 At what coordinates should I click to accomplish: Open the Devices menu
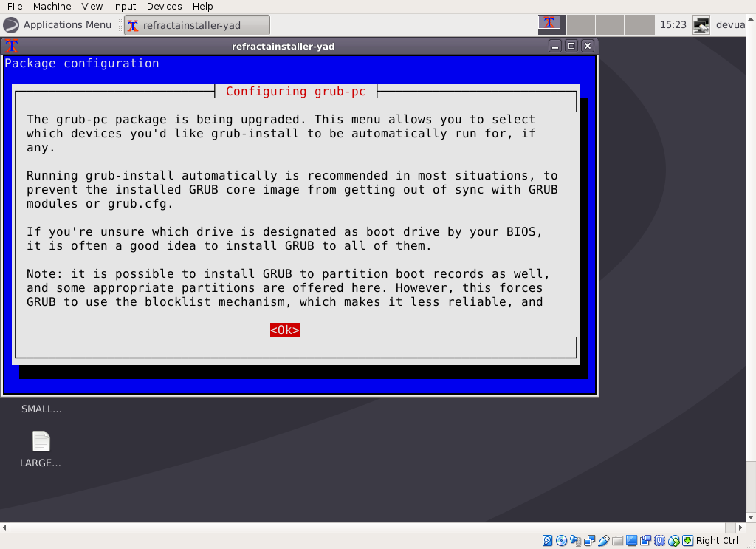coord(164,6)
